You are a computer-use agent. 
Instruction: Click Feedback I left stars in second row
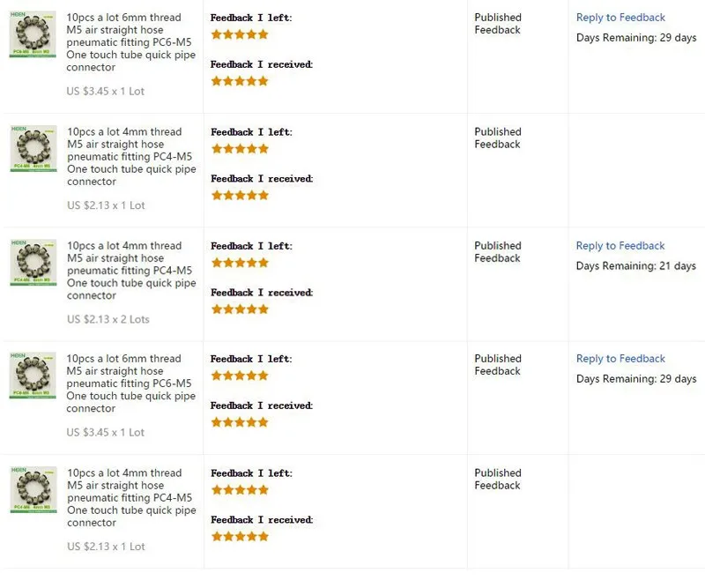pyautogui.click(x=240, y=148)
